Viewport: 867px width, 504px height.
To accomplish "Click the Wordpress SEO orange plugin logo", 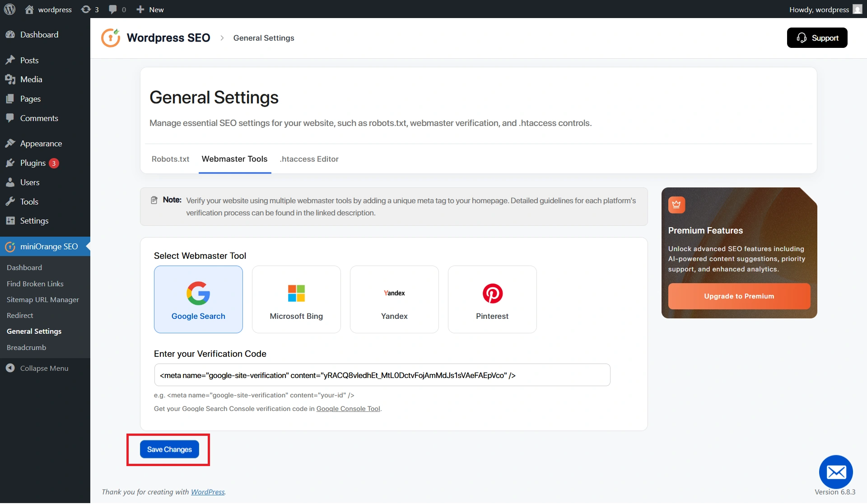I will pos(110,37).
